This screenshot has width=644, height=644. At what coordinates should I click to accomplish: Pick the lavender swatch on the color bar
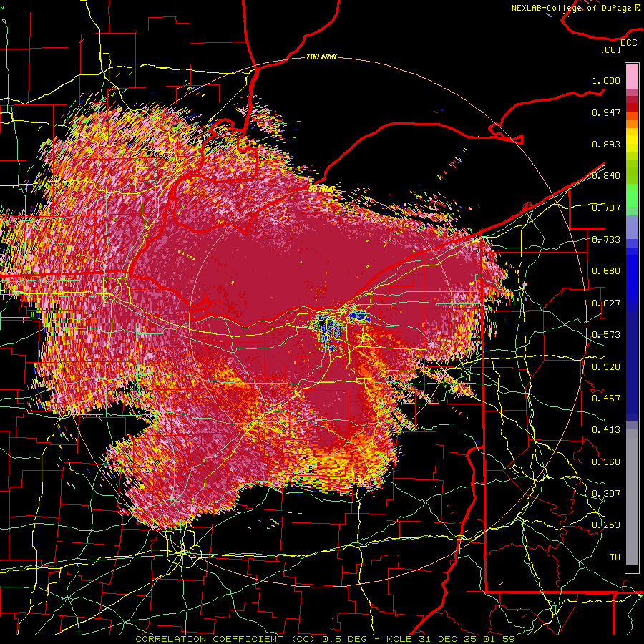(x=632, y=227)
